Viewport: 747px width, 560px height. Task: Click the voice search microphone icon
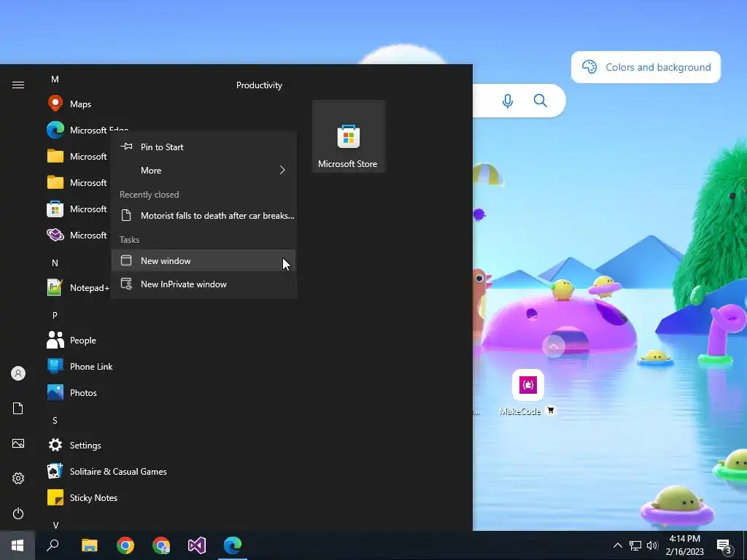coord(508,101)
